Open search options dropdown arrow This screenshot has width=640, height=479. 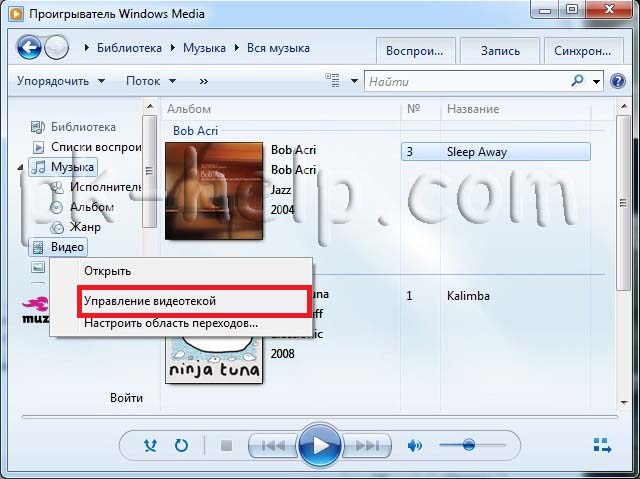click(596, 82)
